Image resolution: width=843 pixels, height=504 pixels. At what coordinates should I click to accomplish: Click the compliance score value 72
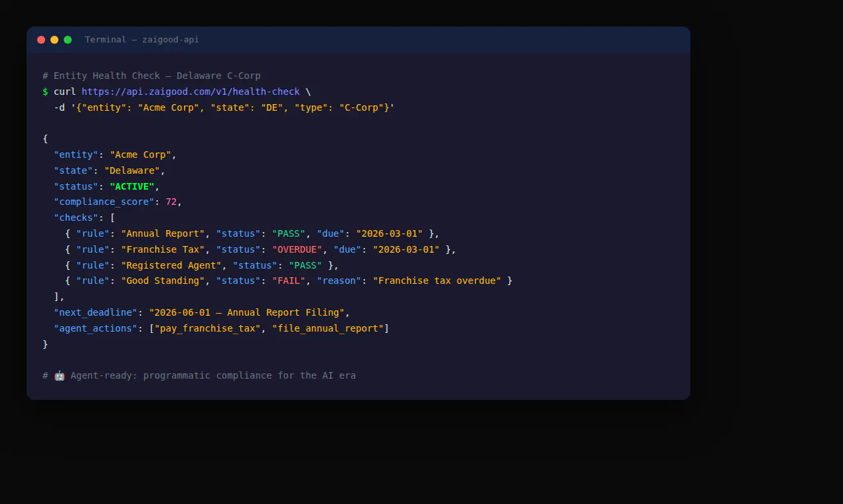click(171, 202)
